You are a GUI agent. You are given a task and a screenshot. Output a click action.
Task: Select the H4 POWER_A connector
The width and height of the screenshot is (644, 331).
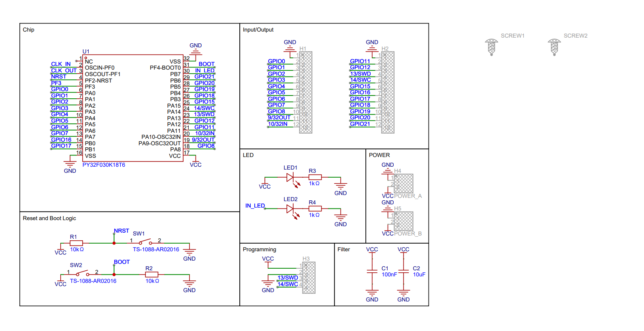point(403,183)
